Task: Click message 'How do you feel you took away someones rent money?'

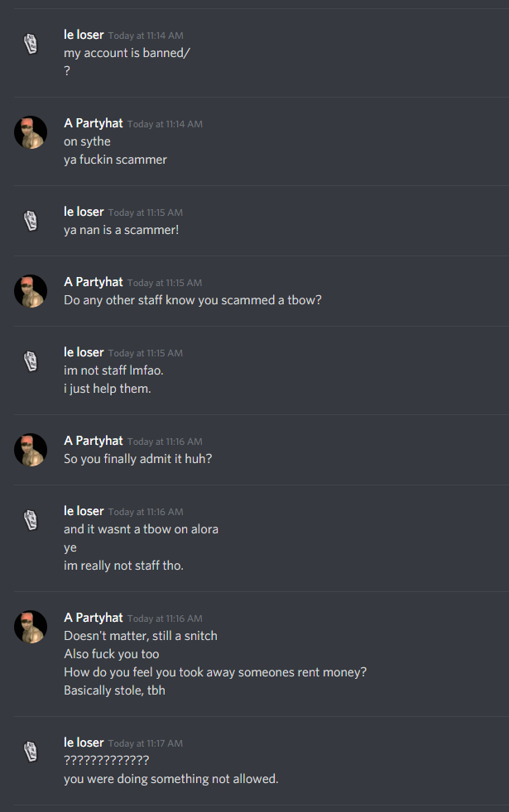Action: pyautogui.click(x=215, y=672)
